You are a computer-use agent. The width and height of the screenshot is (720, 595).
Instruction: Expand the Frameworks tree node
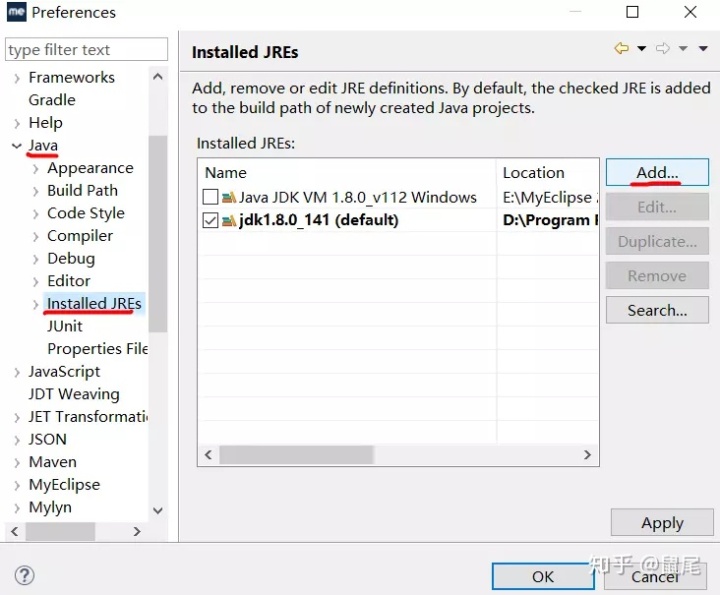[17, 78]
